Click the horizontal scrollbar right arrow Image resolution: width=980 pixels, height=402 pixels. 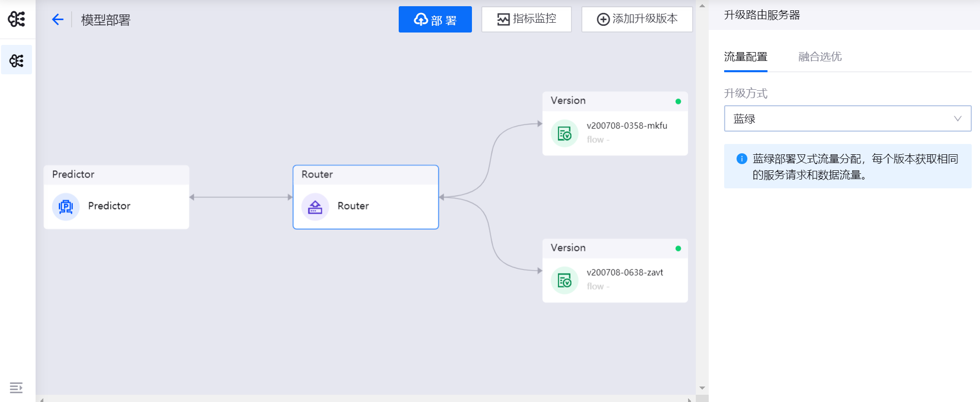point(690,399)
